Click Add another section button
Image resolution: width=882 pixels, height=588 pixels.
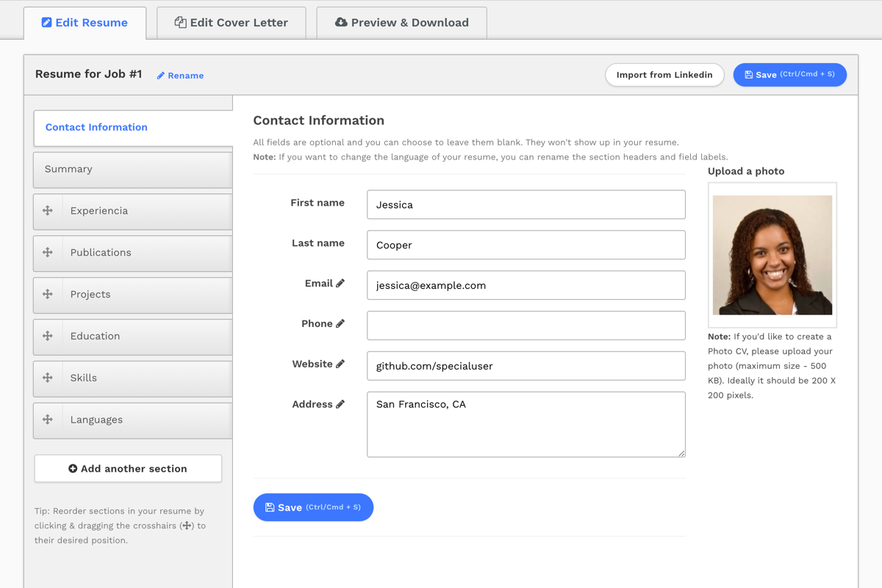tap(128, 469)
